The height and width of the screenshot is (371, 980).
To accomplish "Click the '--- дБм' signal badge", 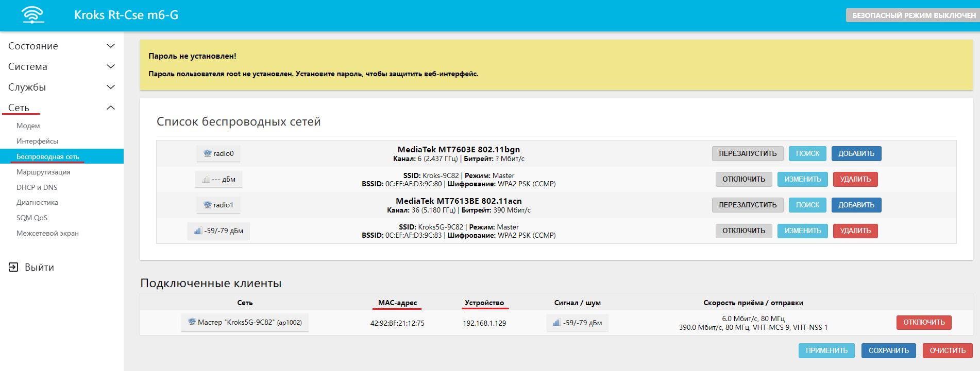I will point(218,179).
